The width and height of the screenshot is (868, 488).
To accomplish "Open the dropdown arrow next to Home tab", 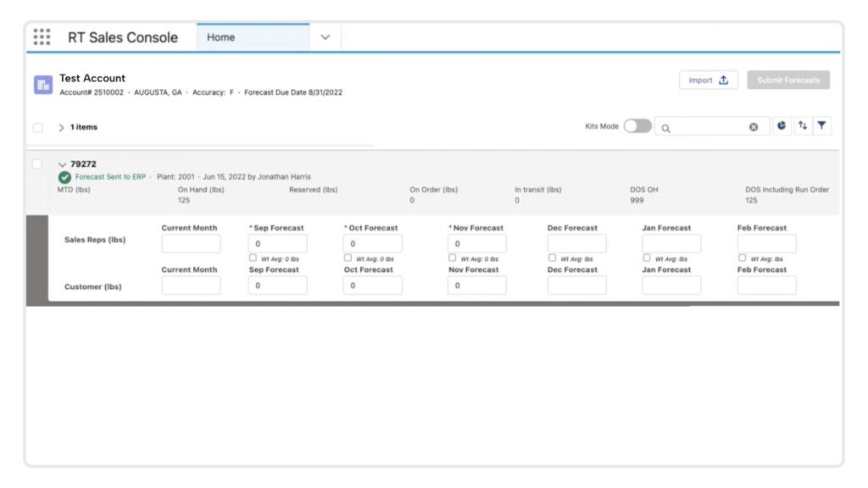I will [325, 37].
